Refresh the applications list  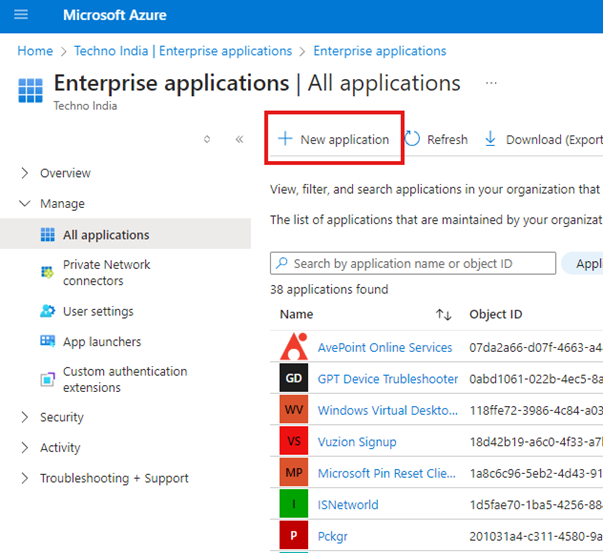pyautogui.click(x=436, y=139)
